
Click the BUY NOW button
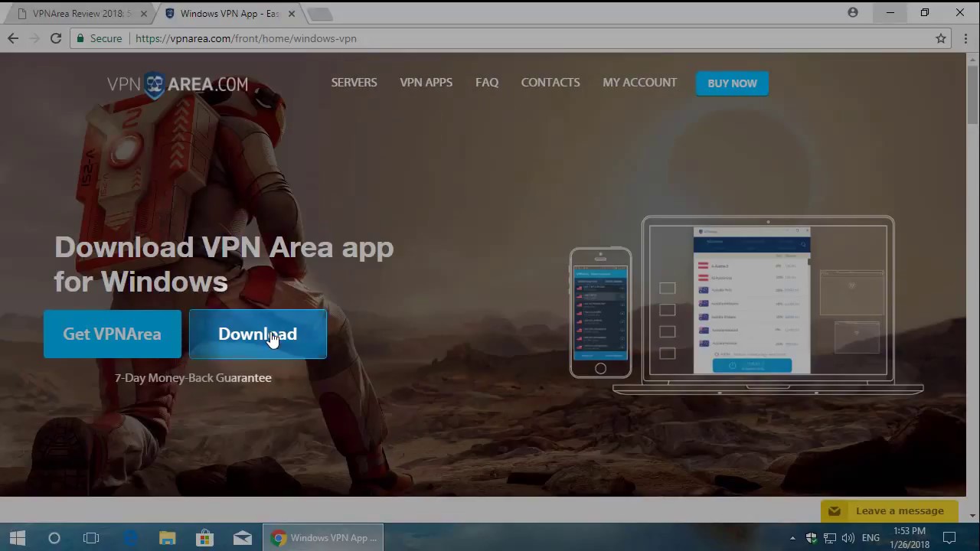point(732,83)
